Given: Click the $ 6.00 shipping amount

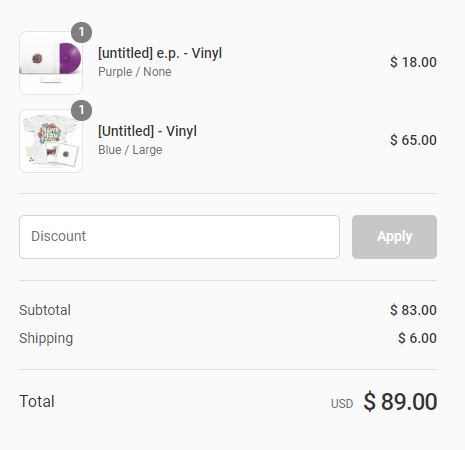Looking at the screenshot, I should pos(417,338).
